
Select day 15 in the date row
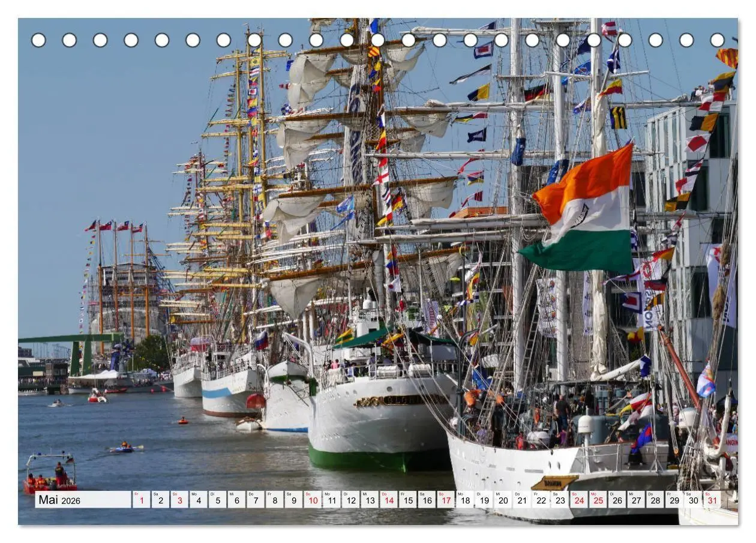[x=408, y=500]
